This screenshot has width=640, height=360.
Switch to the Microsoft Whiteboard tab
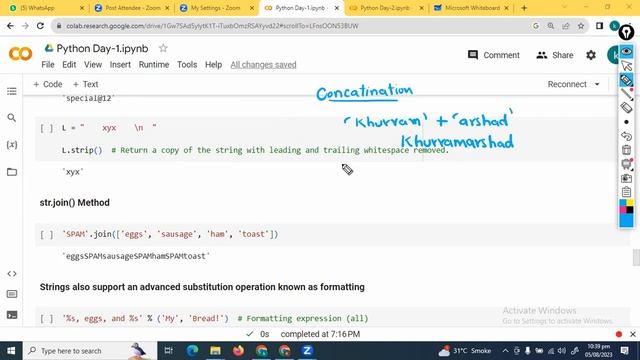point(471,8)
